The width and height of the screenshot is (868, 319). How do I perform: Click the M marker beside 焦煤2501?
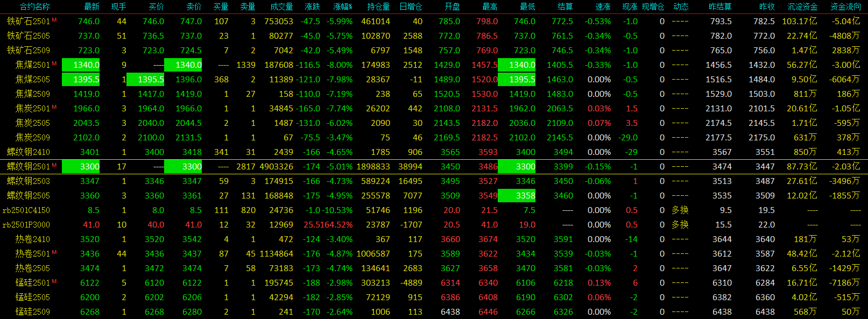[x=54, y=63]
